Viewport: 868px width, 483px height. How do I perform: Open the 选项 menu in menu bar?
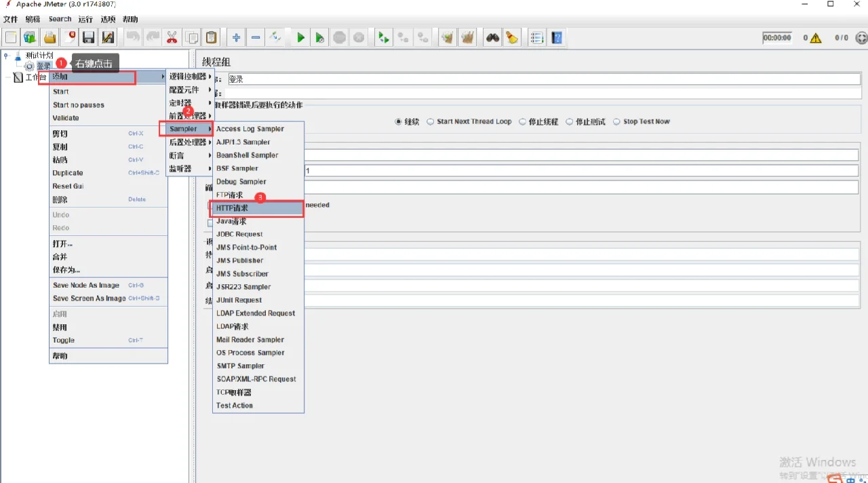108,20
